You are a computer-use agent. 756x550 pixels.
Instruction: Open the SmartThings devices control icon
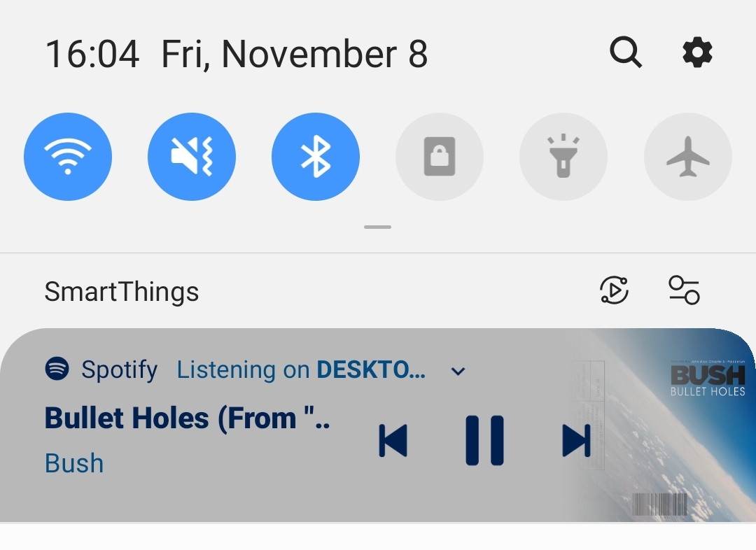684,290
